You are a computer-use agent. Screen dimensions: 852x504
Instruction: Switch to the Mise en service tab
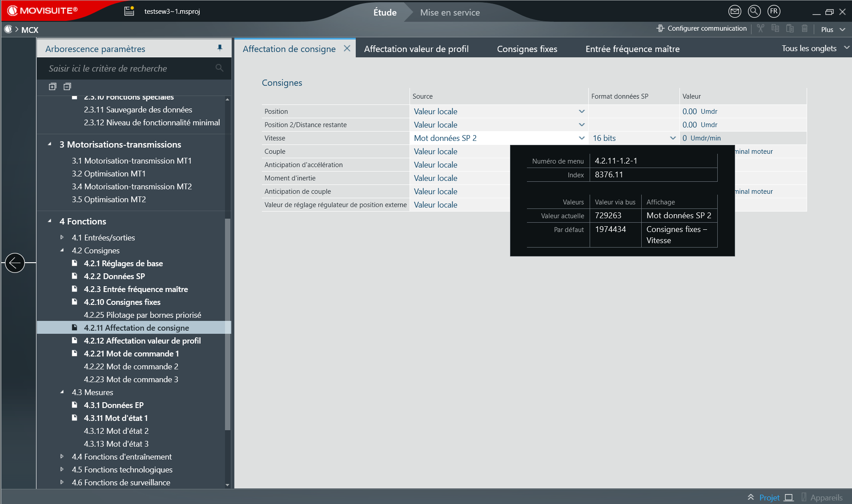(x=450, y=12)
